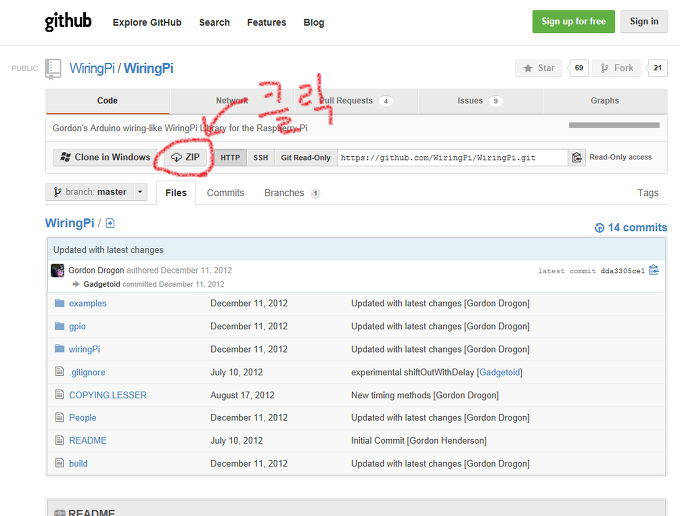Click the repository book icon beside WiringPi
Viewport: 680px width, 516px height.
tap(53, 69)
